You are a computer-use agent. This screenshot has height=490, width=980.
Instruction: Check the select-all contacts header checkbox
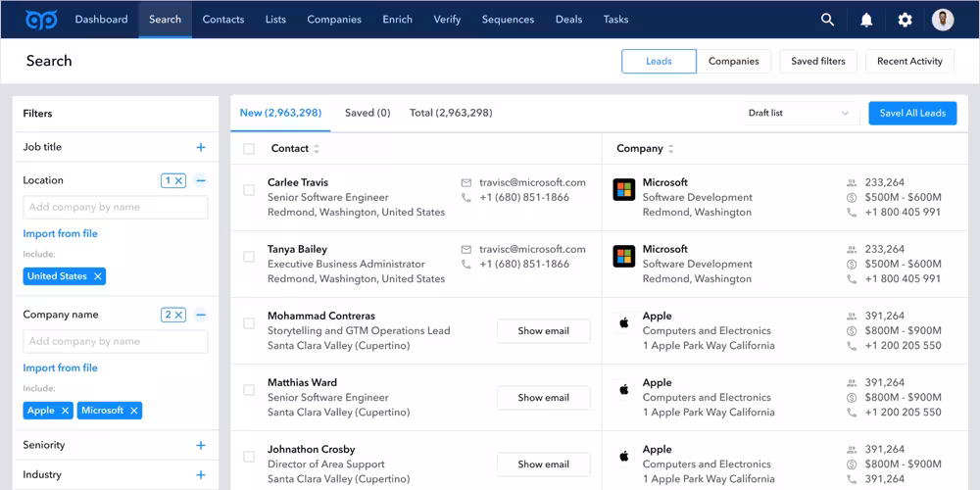249,149
